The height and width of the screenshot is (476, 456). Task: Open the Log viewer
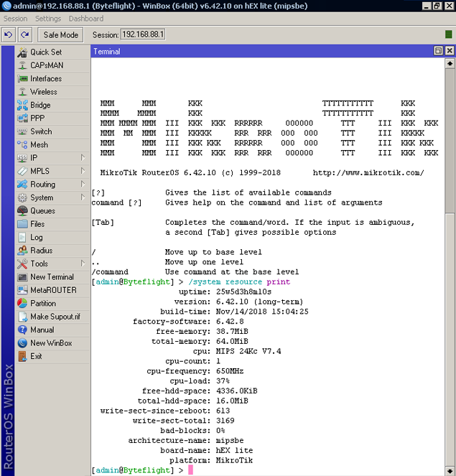coord(52,238)
